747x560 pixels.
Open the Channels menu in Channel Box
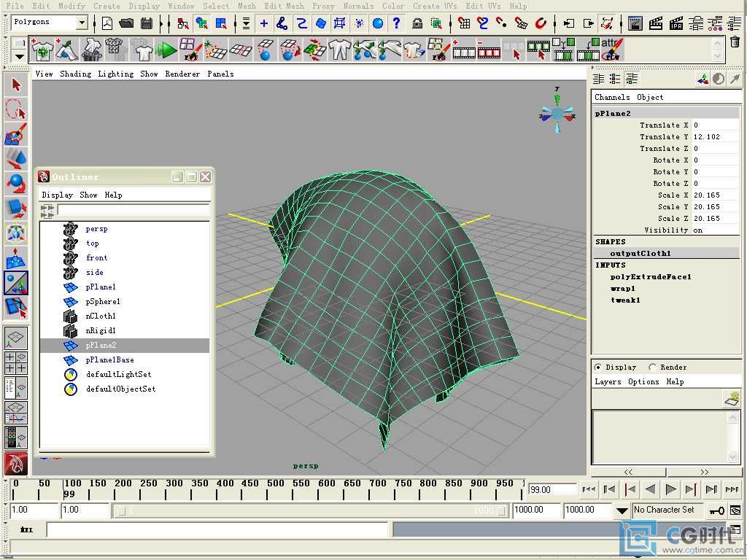coord(612,97)
